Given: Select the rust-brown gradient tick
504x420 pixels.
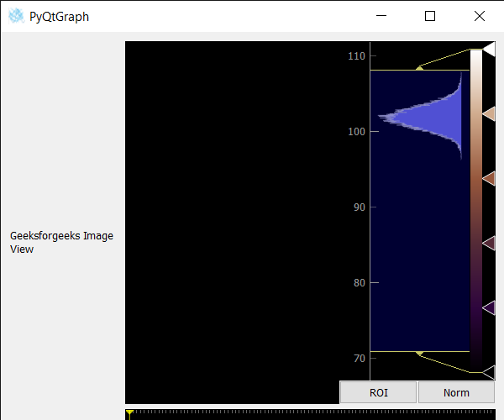Looking at the screenshot, I should tap(489, 178).
